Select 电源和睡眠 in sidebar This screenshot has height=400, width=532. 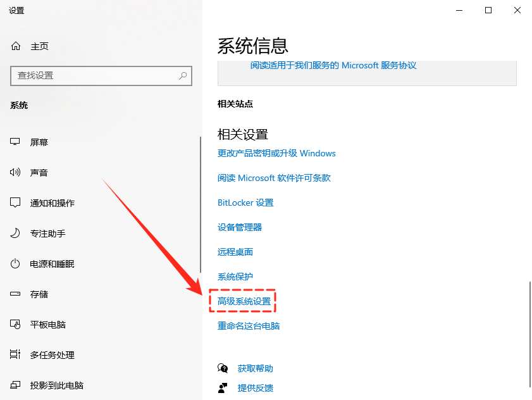53,264
